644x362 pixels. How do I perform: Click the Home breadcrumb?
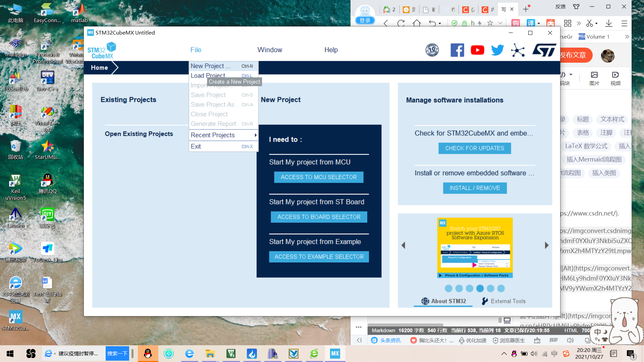tap(99, 68)
